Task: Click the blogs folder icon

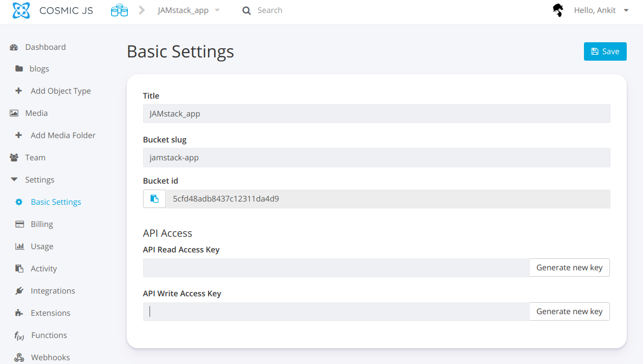Action: (x=19, y=68)
